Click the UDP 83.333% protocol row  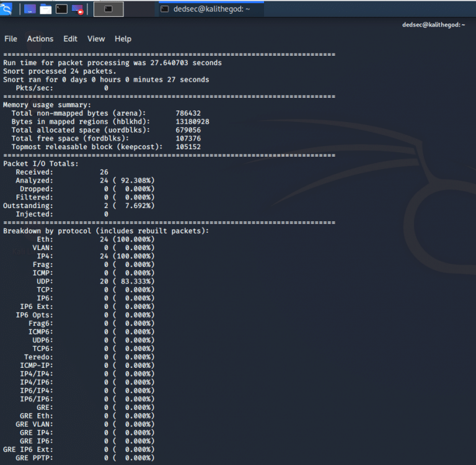93,281
